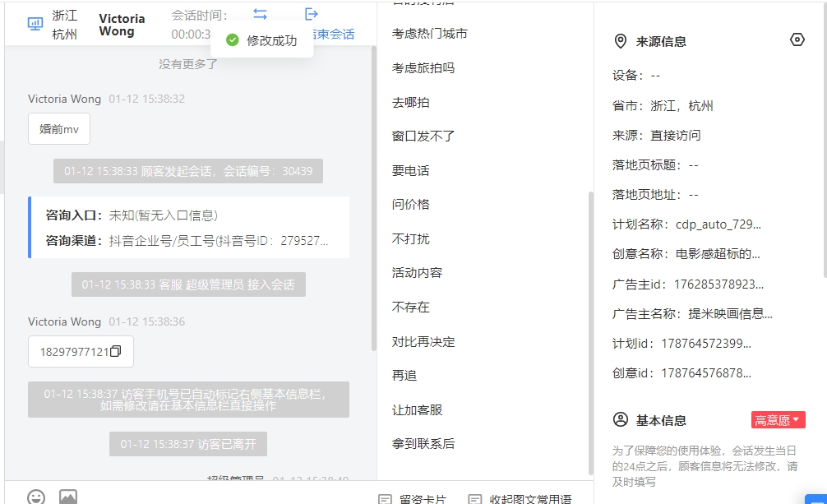This screenshot has width=827, height=504.
Task: Select quick reply 不存在
Action: point(410,307)
